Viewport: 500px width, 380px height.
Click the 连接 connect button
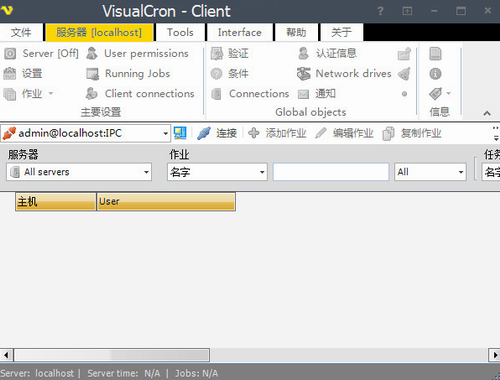(217, 133)
